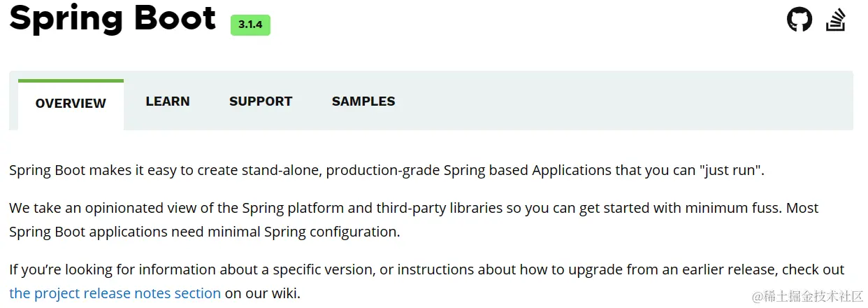
Task: Open the SUPPORT tab
Action: pyautogui.click(x=261, y=101)
